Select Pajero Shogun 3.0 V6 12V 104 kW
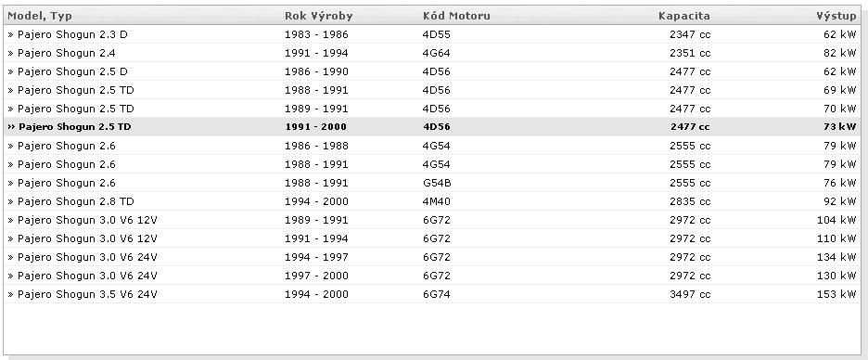 click(x=432, y=220)
